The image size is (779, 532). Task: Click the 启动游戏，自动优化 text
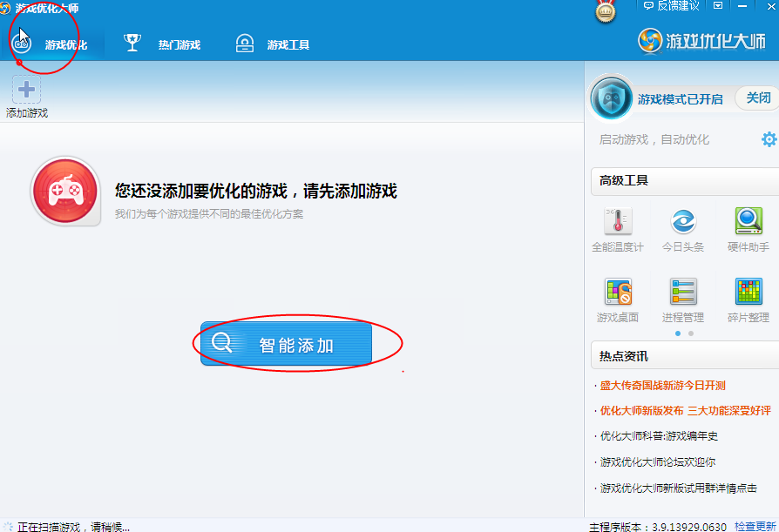pyautogui.click(x=654, y=139)
